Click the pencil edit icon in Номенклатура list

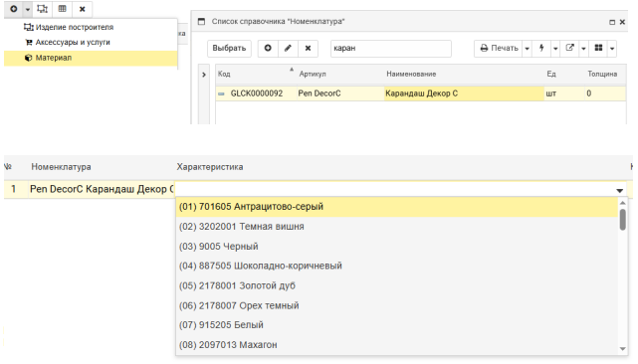click(288, 48)
